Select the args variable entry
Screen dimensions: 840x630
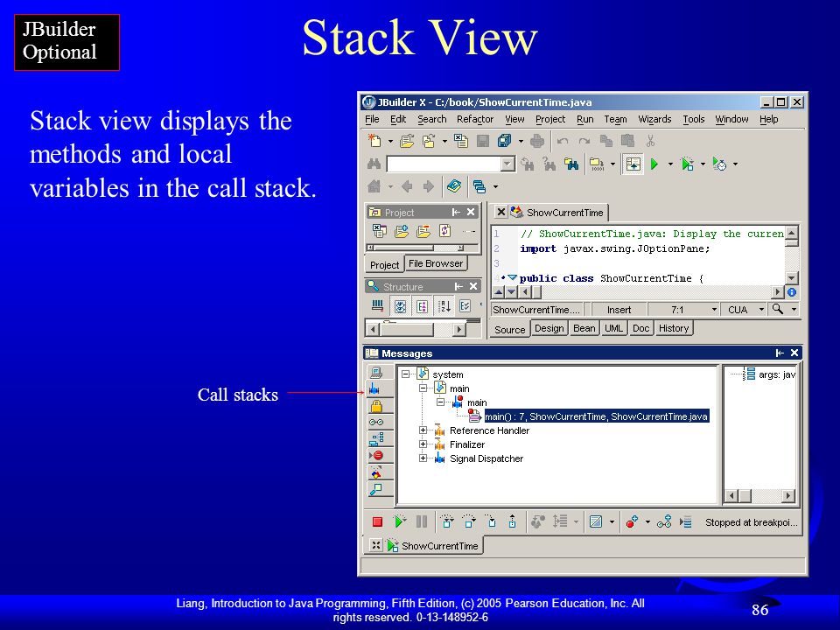[771, 374]
